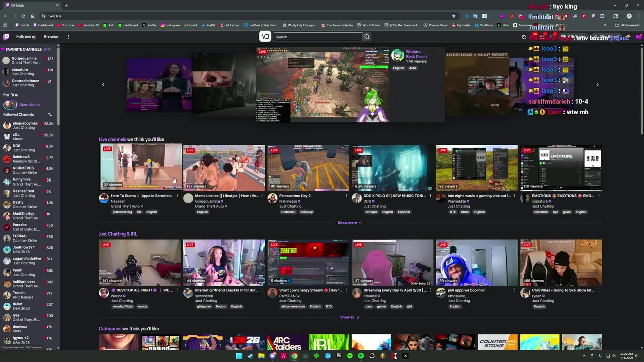Open Chrome extensions puzzle icon
This screenshot has width=644, height=362.
pyautogui.click(x=602, y=16)
